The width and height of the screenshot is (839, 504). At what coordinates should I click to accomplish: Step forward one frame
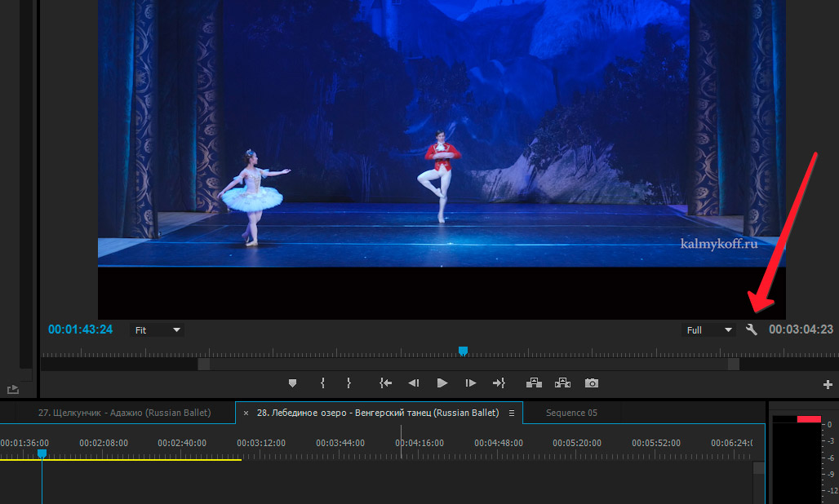[470, 383]
